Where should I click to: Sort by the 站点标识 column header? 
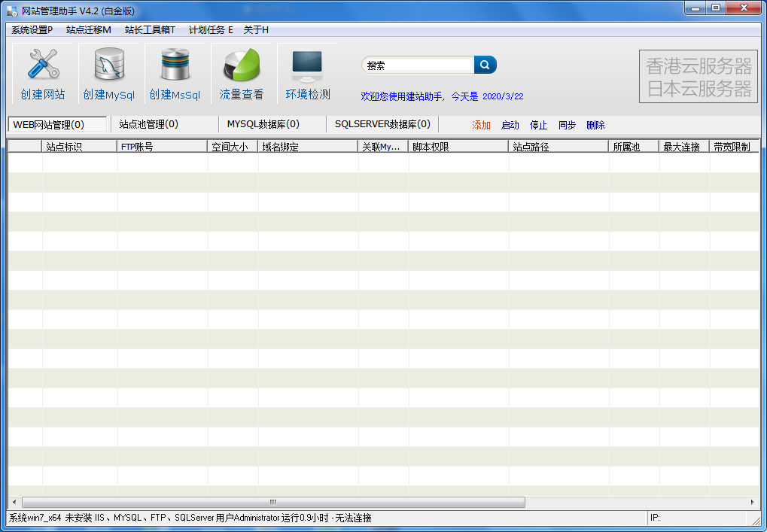point(79,147)
